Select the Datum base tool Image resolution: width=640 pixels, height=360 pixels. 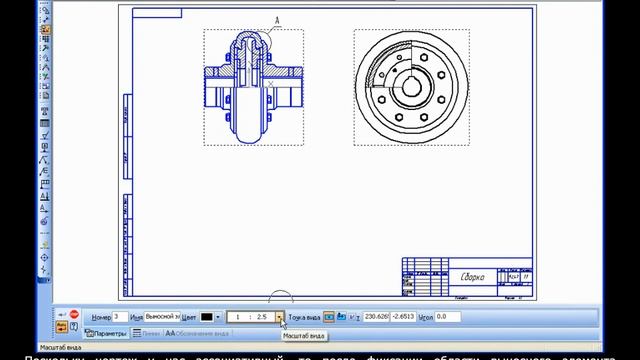pos(45,147)
